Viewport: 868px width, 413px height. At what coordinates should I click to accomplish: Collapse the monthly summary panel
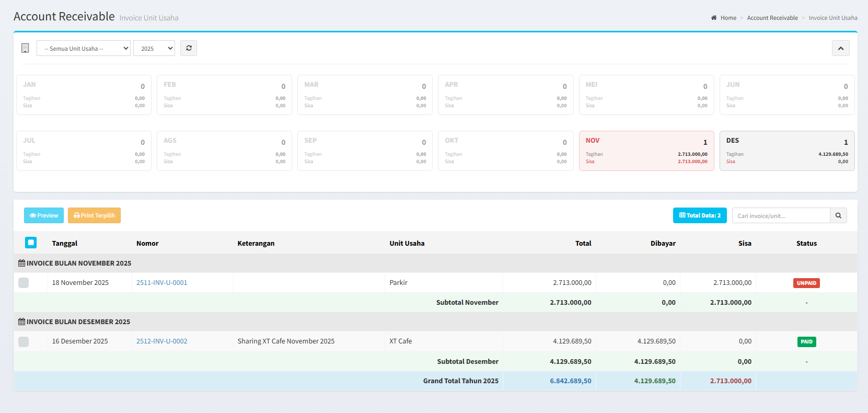point(840,48)
